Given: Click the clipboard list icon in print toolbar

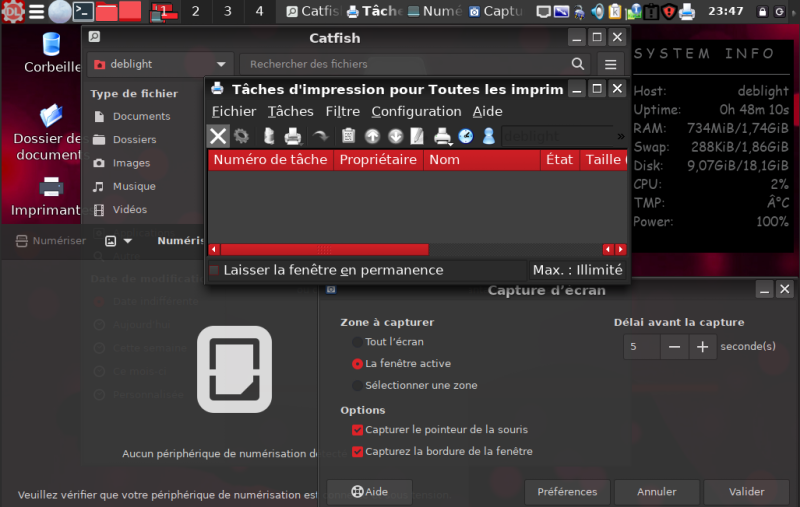Looking at the screenshot, I should coord(348,136).
